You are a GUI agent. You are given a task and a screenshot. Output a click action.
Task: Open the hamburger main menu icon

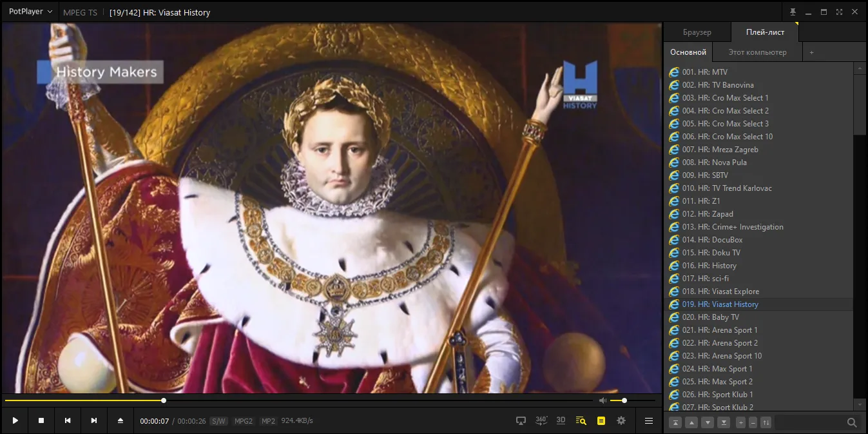649,420
